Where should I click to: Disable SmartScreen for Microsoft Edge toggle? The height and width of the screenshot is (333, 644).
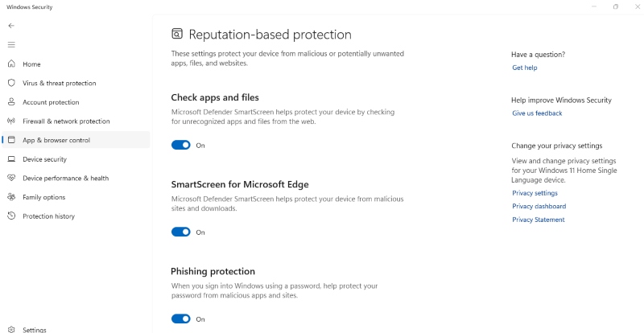coord(181,232)
